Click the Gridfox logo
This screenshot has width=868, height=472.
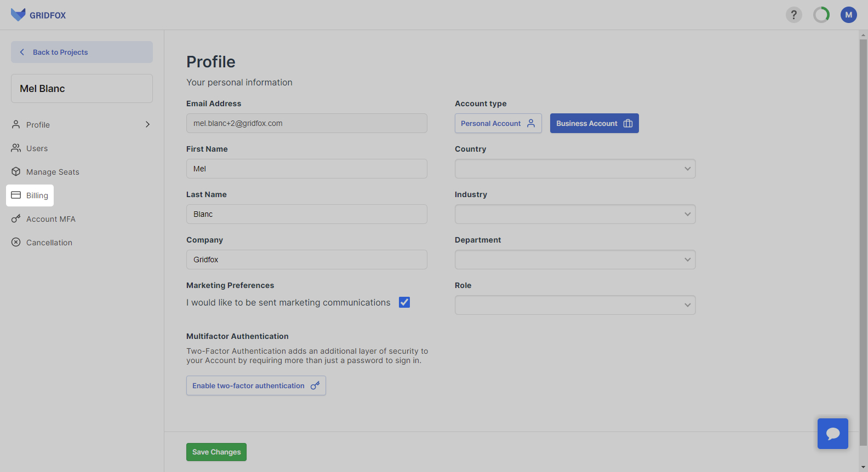click(38, 15)
